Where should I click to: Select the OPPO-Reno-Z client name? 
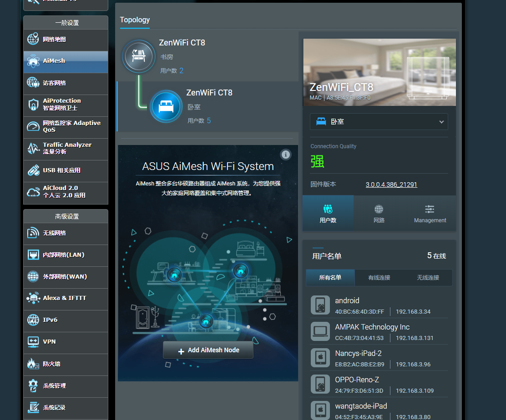tap(357, 380)
